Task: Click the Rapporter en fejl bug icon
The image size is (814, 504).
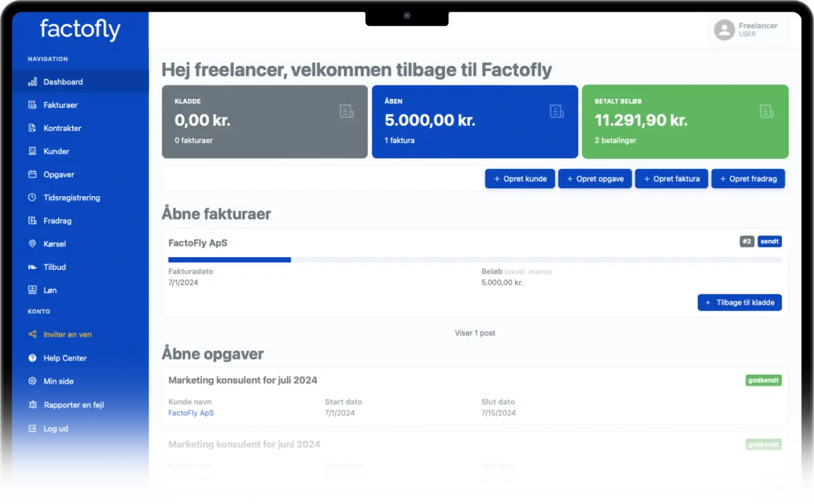Action: point(32,405)
